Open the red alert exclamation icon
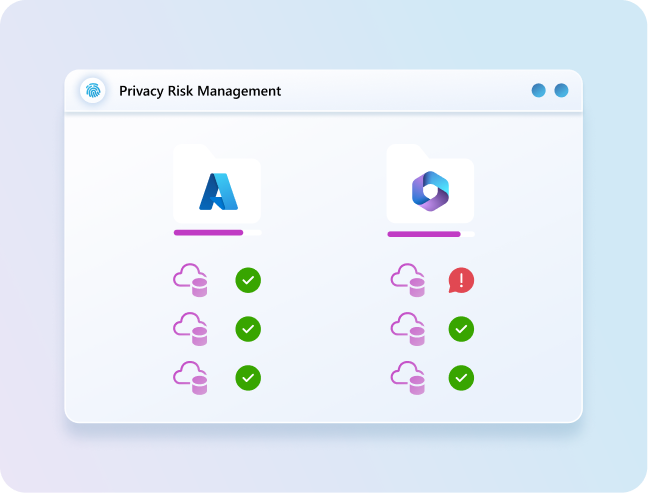The width and height of the screenshot is (648, 493). coord(461,280)
